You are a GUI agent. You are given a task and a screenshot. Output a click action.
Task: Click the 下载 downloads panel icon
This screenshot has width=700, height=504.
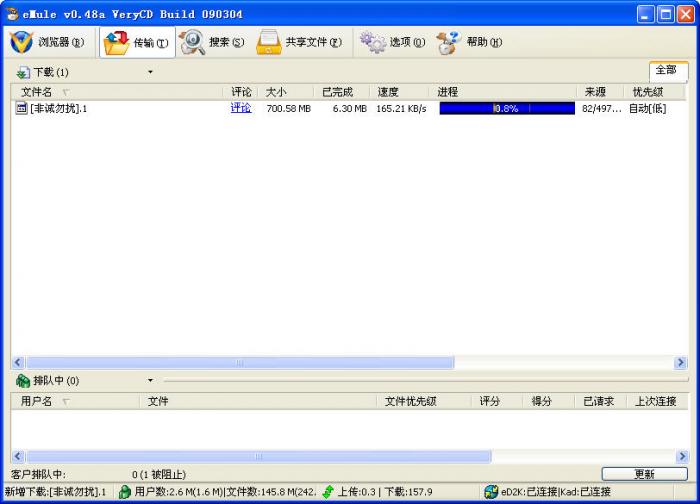pos(23,73)
